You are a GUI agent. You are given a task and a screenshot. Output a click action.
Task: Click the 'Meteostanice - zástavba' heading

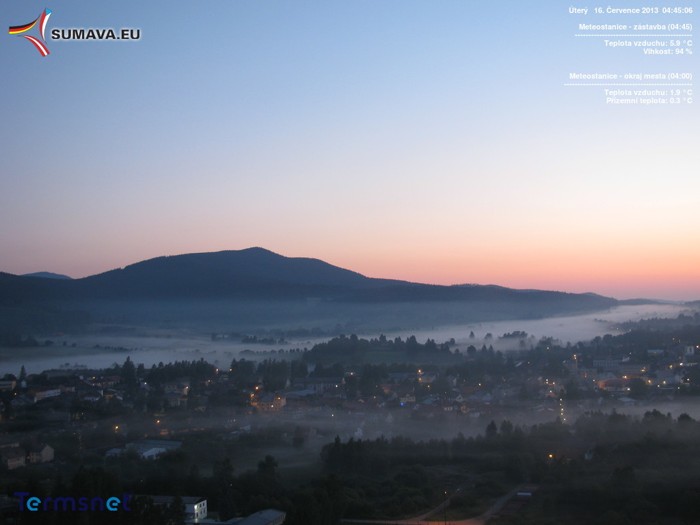point(634,27)
